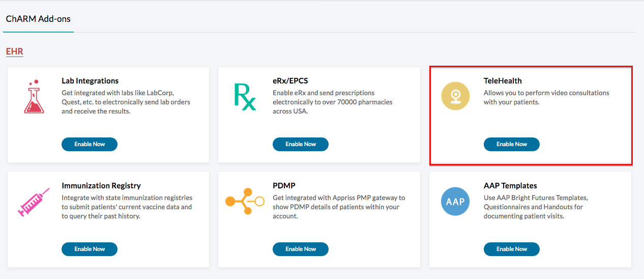
Task: Enable Now for PDMP
Action: [301, 249]
